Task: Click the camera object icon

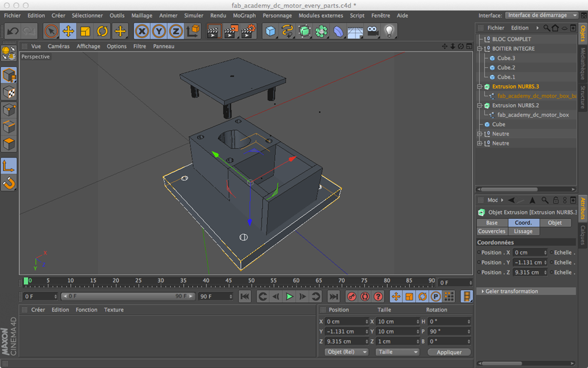Action: point(372,31)
